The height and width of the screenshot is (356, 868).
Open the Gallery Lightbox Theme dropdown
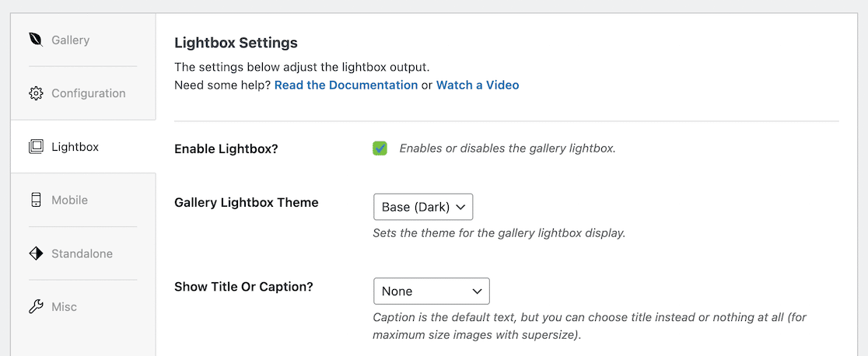(x=423, y=208)
